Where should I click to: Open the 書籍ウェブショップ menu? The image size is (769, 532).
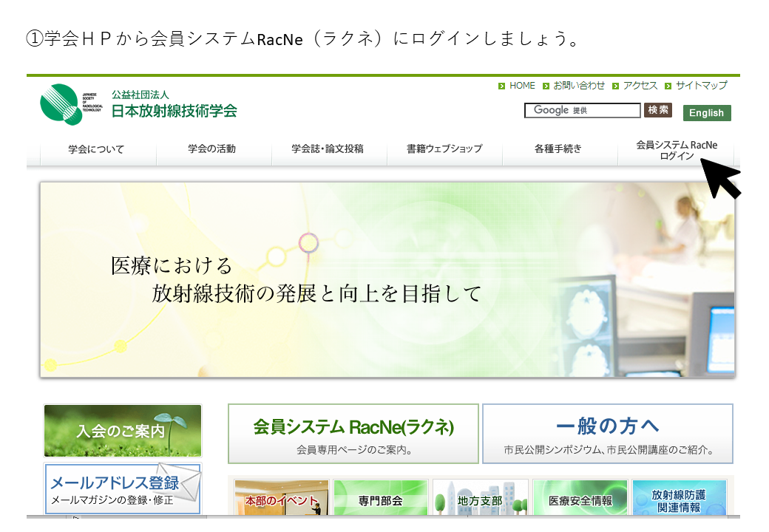444,149
